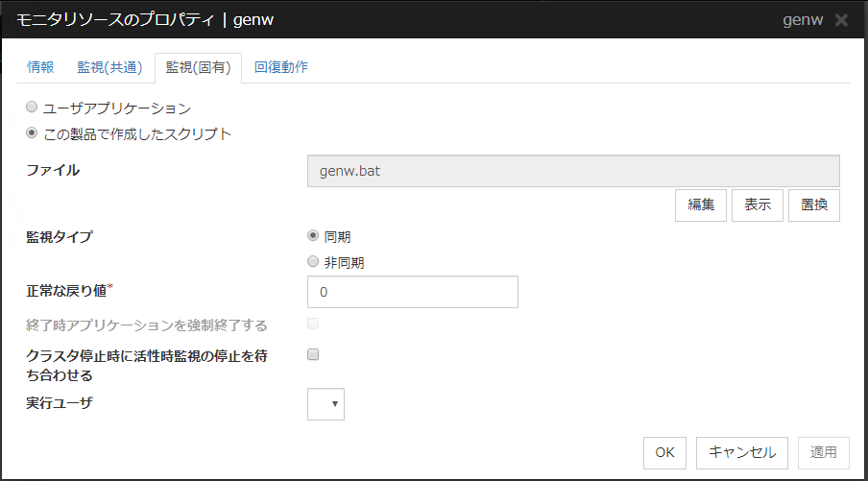This screenshot has width=868, height=481.
Task: Expand the 実行ユーザ dropdown
Action: point(325,404)
